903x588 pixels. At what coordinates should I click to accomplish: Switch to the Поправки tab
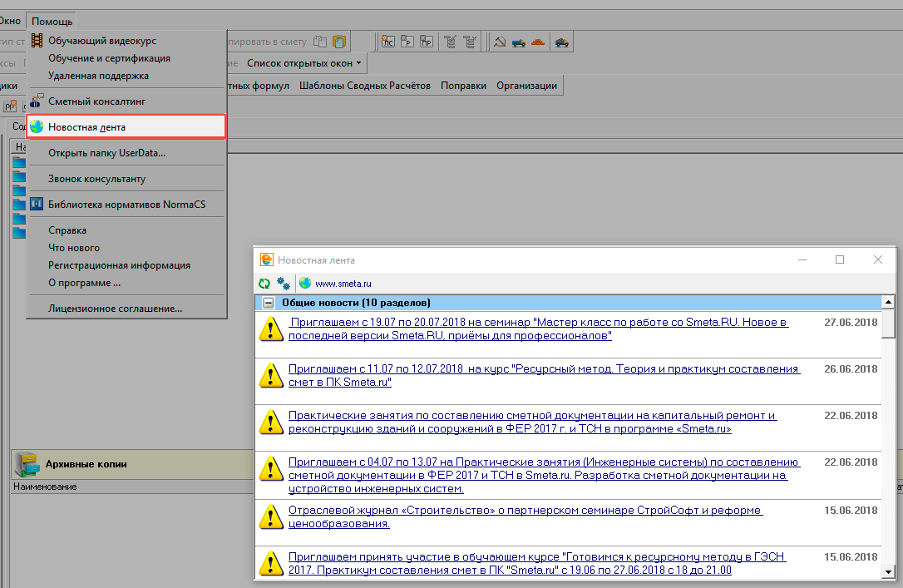point(464,86)
